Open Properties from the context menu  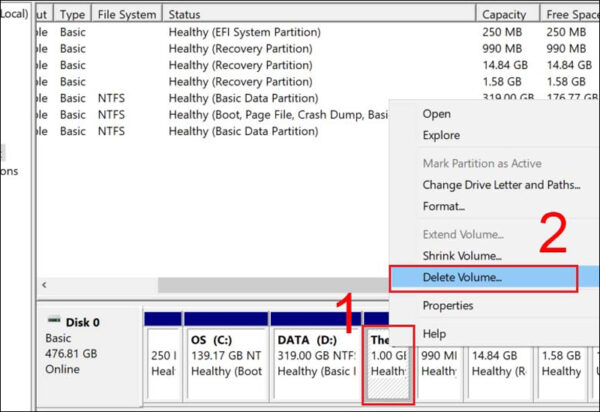tap(447, 305)
